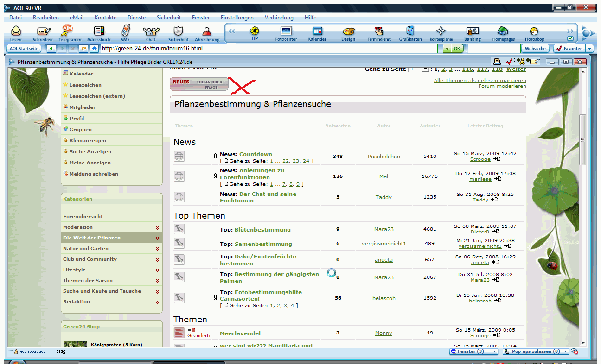Expand the Moderation category chevron
Viewport: 601px width, 364px height.
click(158, 227)
